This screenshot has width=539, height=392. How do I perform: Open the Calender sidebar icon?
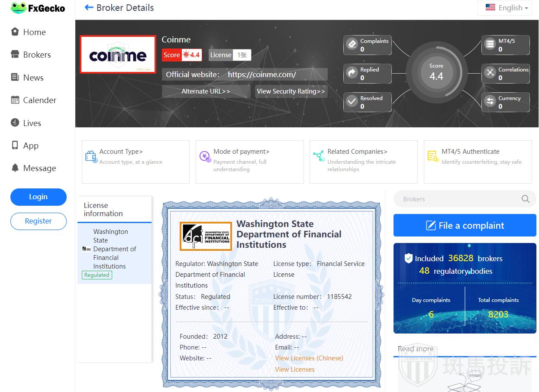pyautogui.click(x=15, y=100)
